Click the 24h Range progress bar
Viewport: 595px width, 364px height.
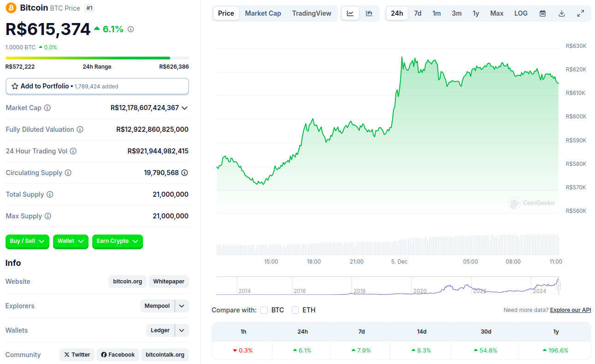(97, 58)
